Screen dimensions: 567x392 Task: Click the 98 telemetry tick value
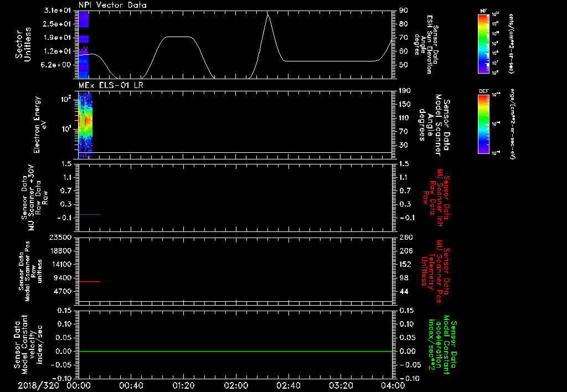(404, 278)
